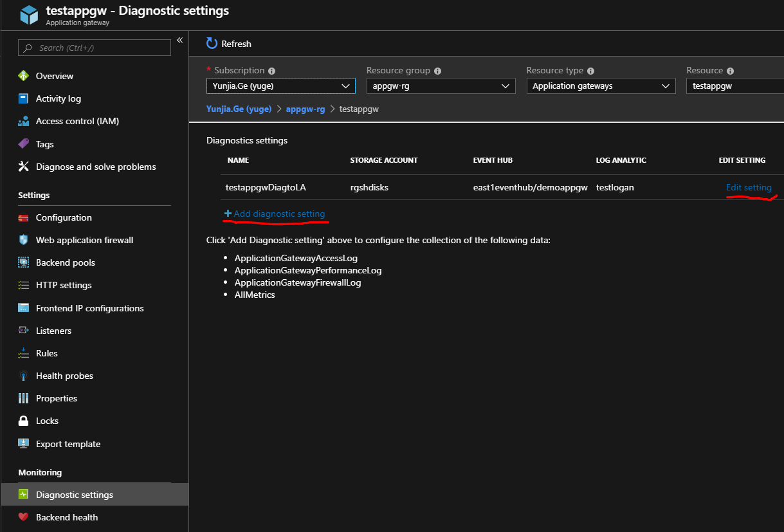Click the Activity log icon
The image size is (784, 532).
coord(24,98)
